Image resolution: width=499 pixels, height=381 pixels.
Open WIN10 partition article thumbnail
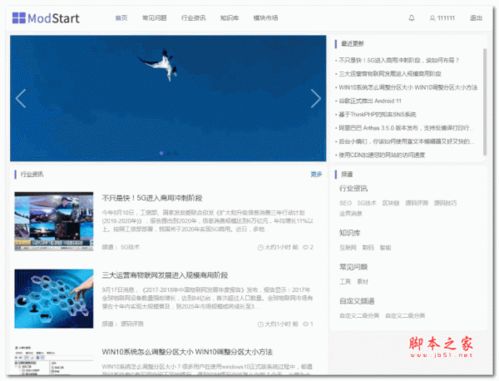coord(54,361)
